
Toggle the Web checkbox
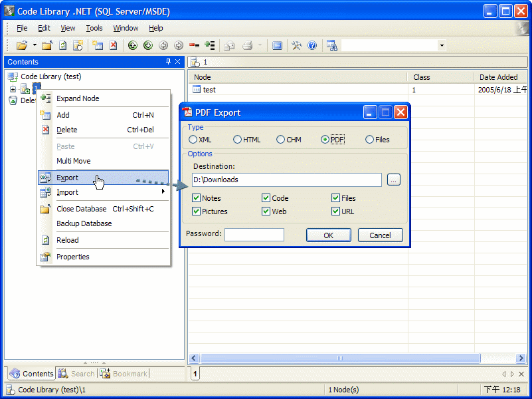(266, 211)
